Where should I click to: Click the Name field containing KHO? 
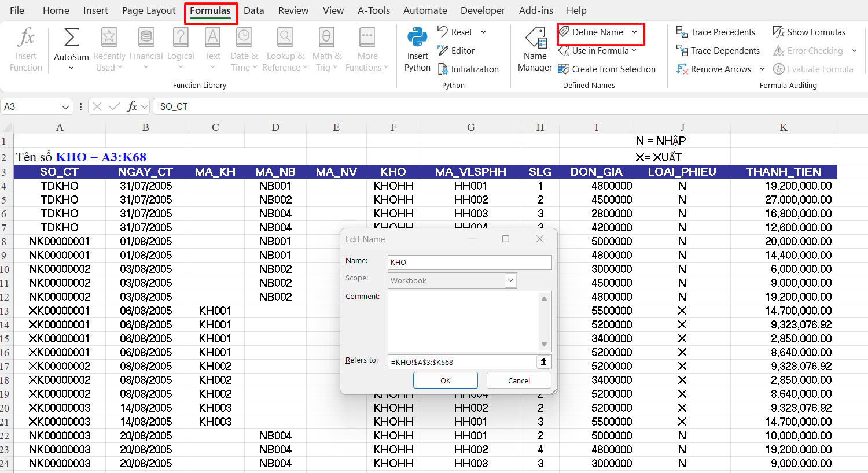pyautogui.click(x=469, y=262)
